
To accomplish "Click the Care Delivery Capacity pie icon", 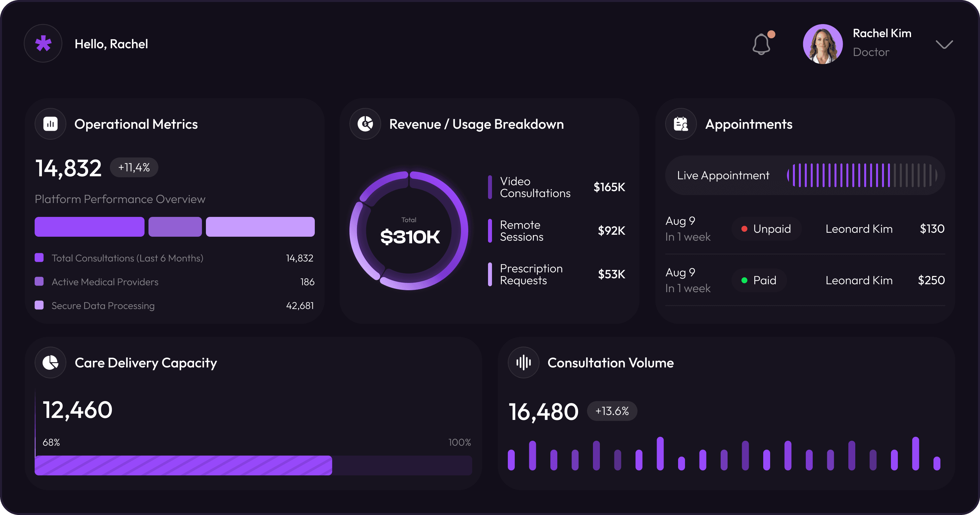I will (x=50, y=362).
